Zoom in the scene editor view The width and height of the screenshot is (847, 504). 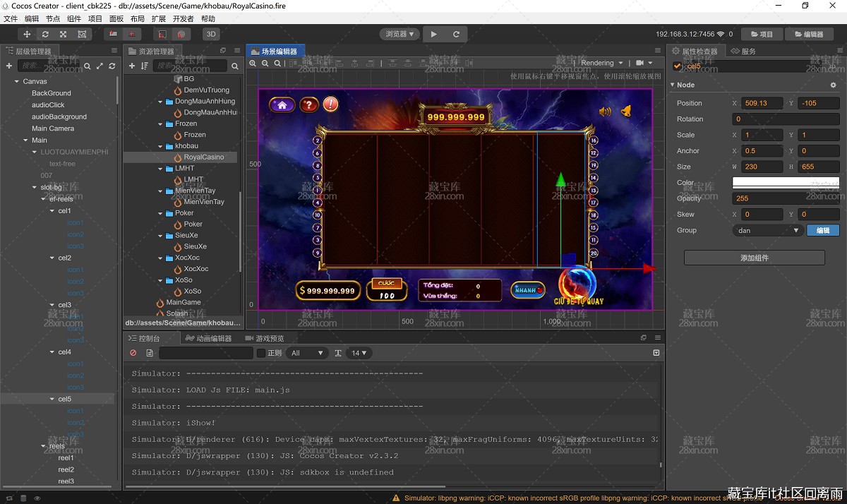[253, 63]
